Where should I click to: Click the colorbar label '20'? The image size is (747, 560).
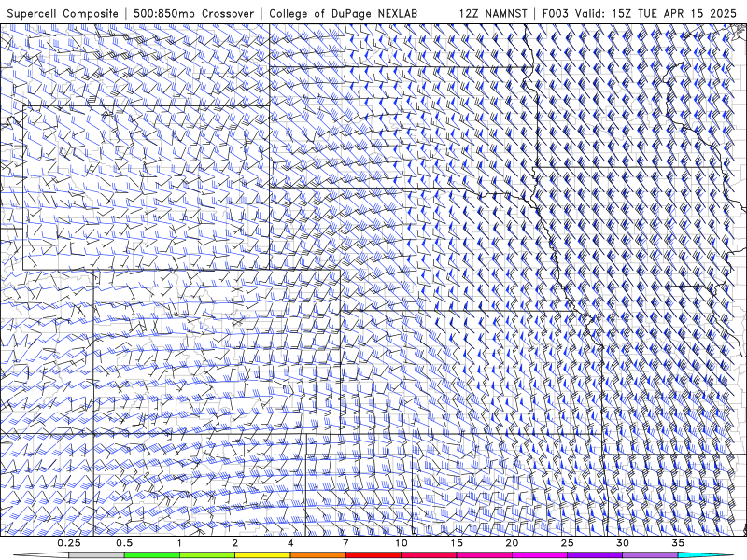pos(512,543)
